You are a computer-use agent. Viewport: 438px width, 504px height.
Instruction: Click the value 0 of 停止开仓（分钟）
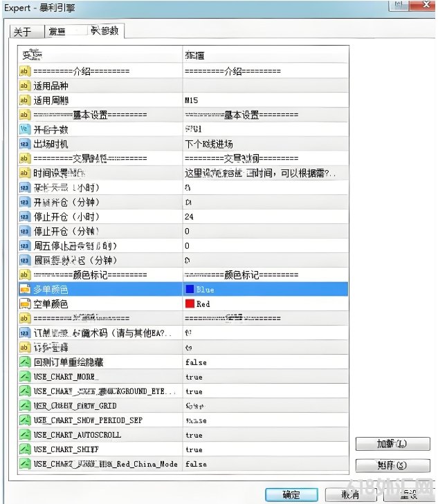(x=187, y=232)
